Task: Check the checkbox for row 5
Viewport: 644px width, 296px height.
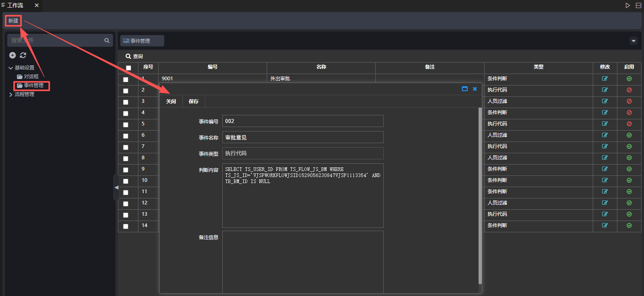Action: pos(125,125)
